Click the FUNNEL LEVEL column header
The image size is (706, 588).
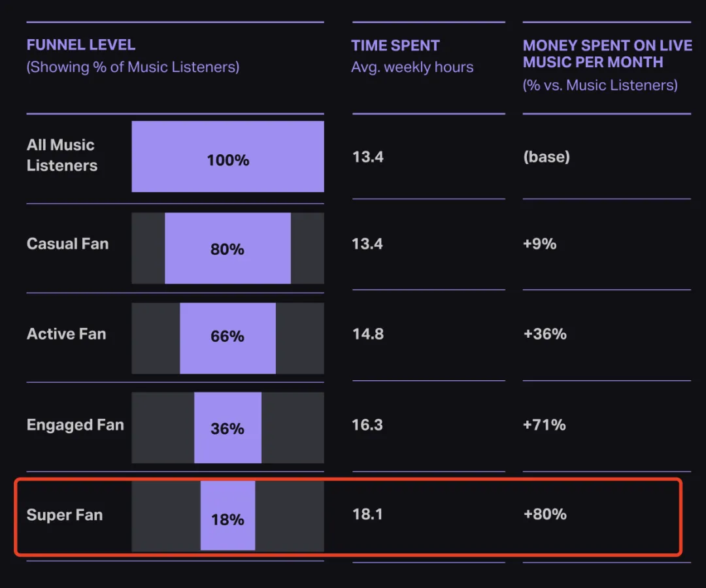[x=81, y=46]
